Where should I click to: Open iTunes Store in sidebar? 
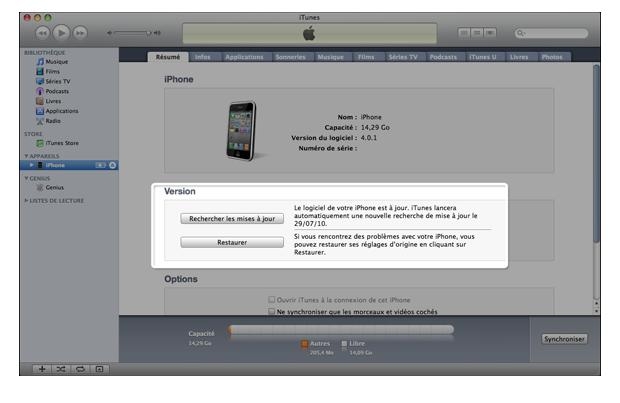click(62, 143)
